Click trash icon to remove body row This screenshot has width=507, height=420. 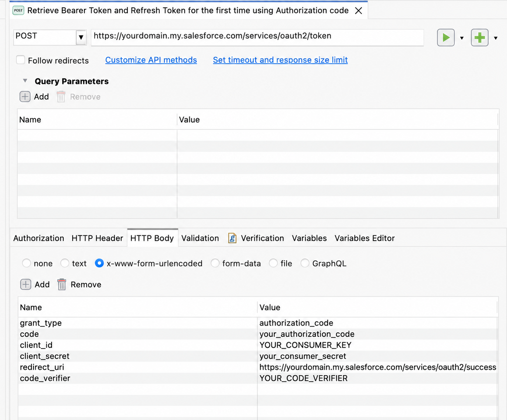pyautogui.click(x=62, y=284)
